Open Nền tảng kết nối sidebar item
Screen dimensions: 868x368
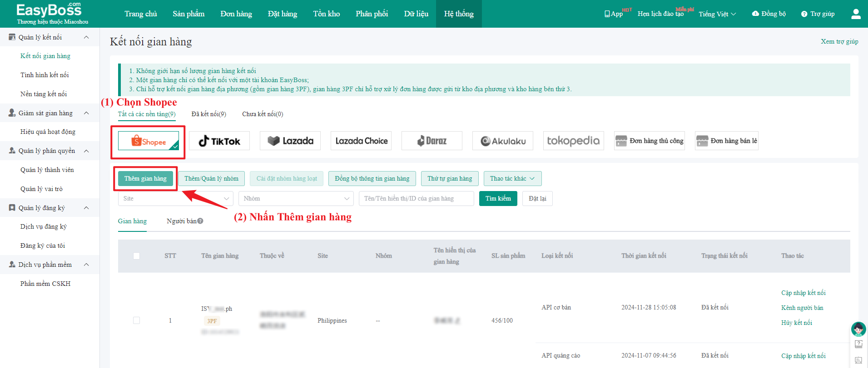point(44,94)
